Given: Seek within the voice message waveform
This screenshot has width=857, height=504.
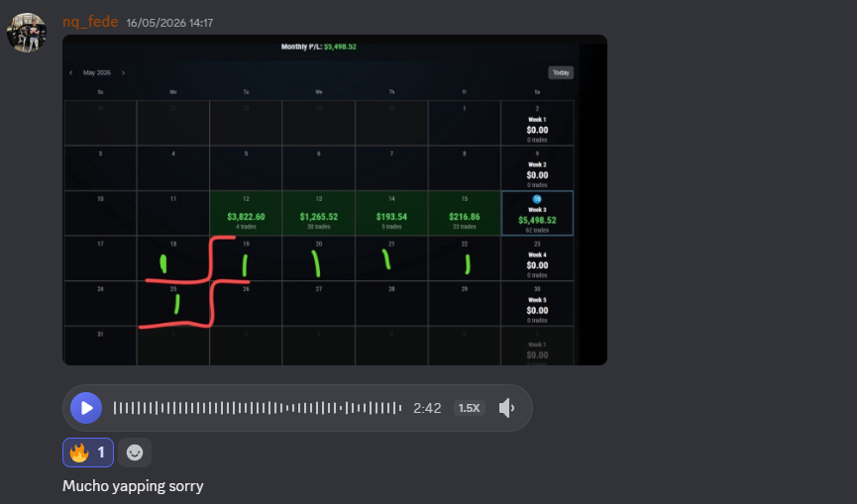Looking at the screenshot, I should (x=258, y=408).
